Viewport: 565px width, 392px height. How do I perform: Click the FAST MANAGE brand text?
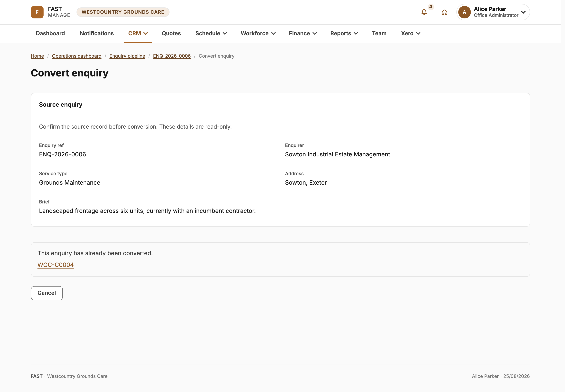(59, 12)
